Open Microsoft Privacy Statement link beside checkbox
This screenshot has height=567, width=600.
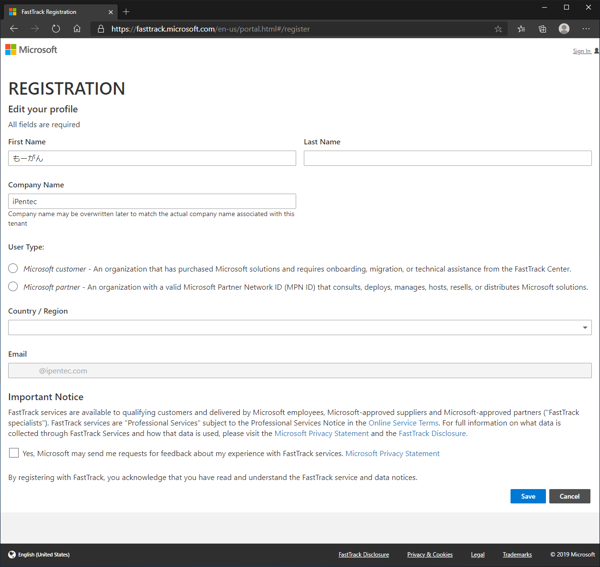(x=393, y=453)
